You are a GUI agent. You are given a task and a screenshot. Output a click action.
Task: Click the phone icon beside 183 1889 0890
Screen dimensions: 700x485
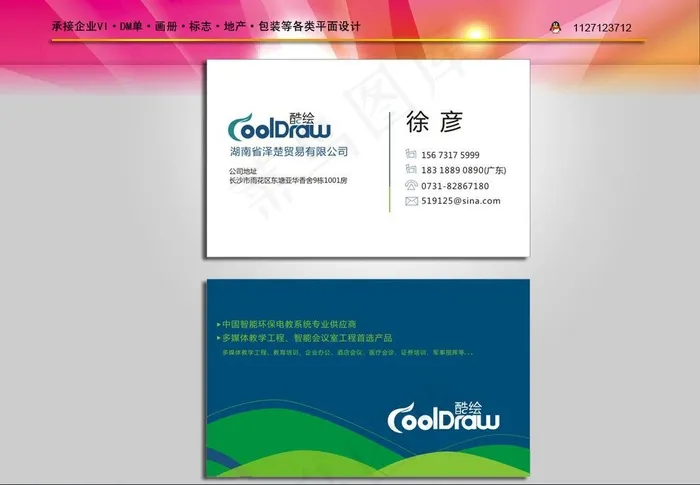click(x=410, y=170)
